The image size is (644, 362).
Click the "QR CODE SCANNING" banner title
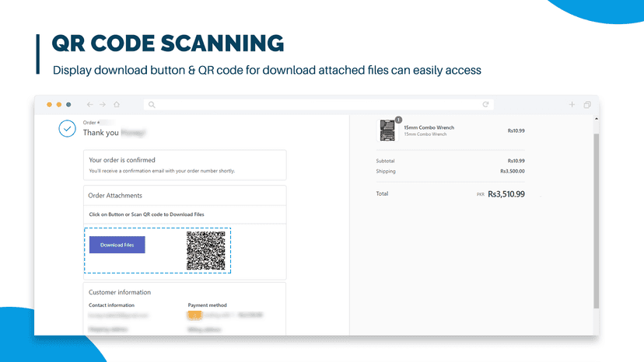(x=167, y=43)
